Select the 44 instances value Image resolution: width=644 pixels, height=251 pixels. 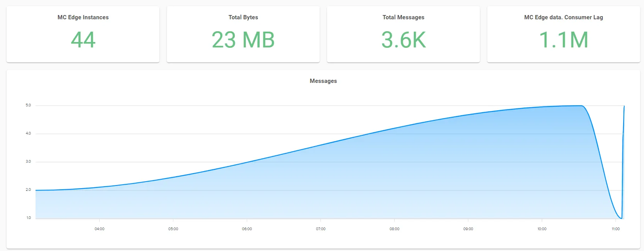point(83,40)
